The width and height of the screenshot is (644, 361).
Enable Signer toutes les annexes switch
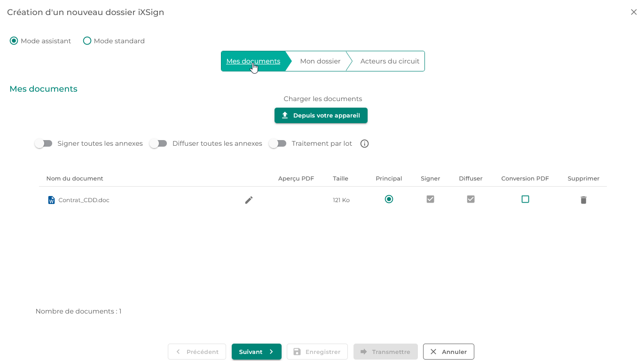tap(43, 143)
